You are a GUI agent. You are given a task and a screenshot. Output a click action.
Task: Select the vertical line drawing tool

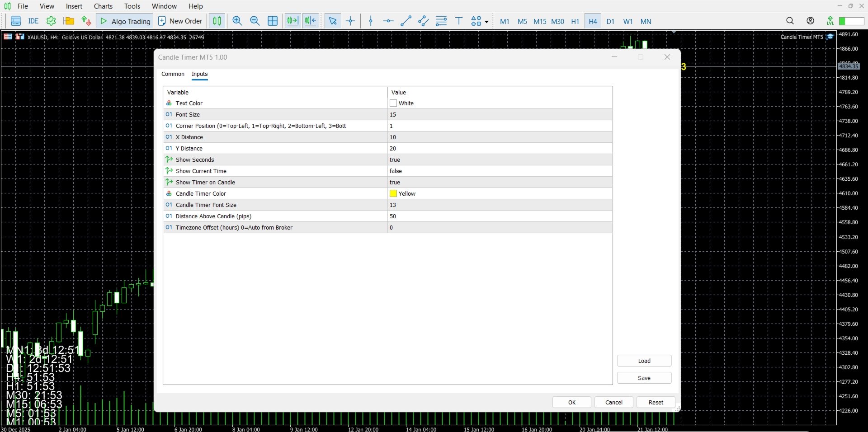[371, 21]
